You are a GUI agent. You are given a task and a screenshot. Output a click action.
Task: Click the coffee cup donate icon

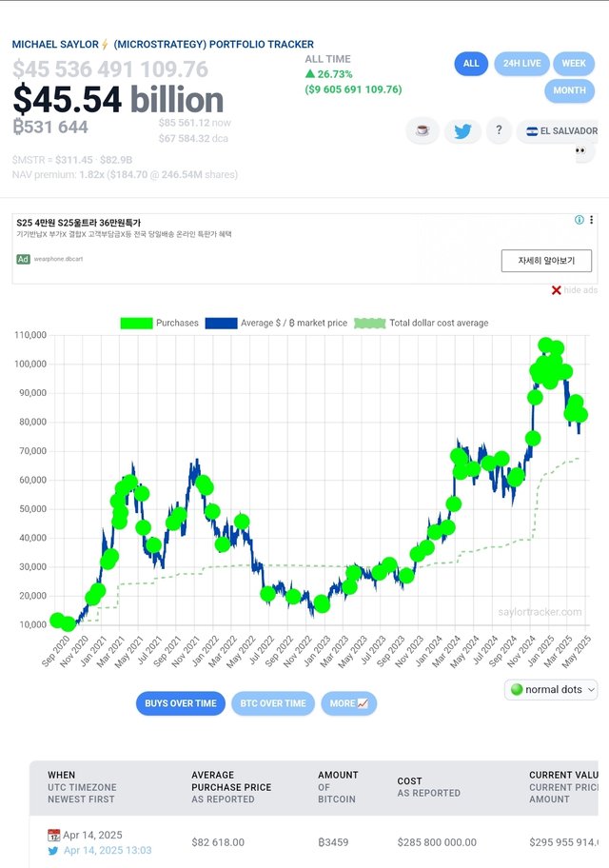(x=422, y=131)
